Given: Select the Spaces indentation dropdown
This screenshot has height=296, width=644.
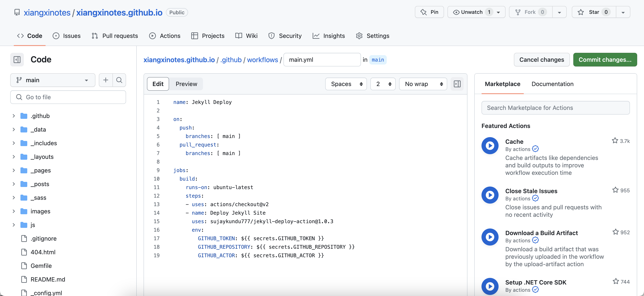Looking at the screenshot, I should tap(346, 83).
